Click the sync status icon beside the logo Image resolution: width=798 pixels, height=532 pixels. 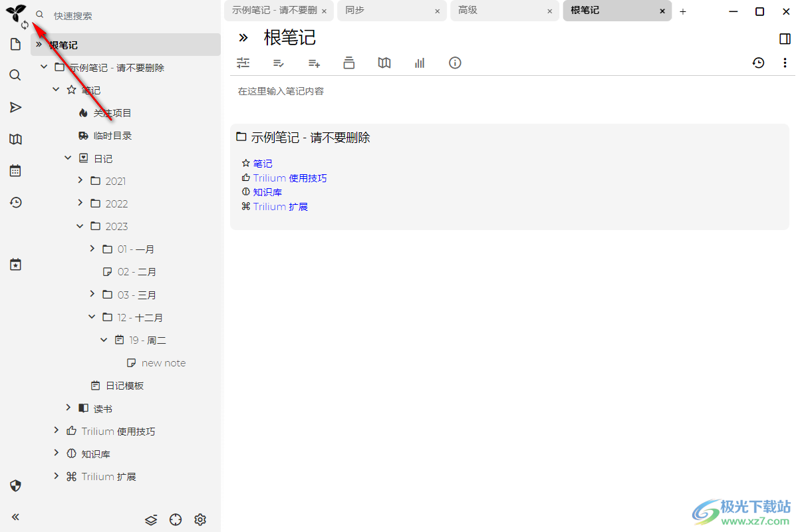[x=25, y=25]
